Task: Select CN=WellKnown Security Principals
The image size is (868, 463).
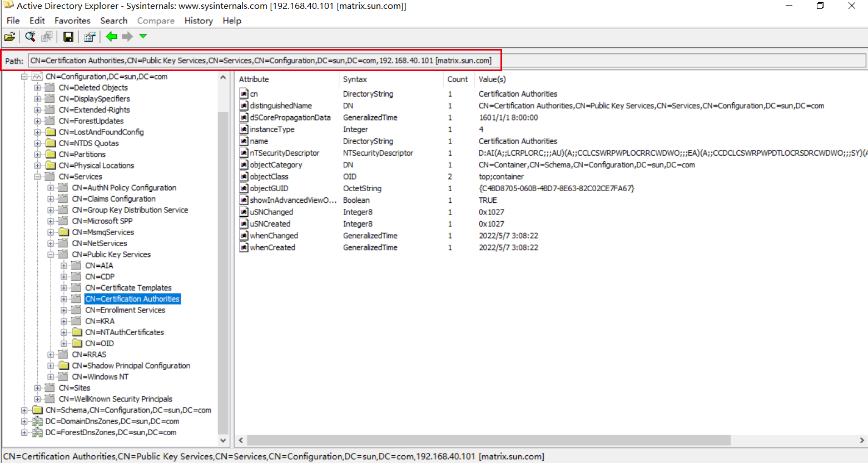Action: coord(116,399)
